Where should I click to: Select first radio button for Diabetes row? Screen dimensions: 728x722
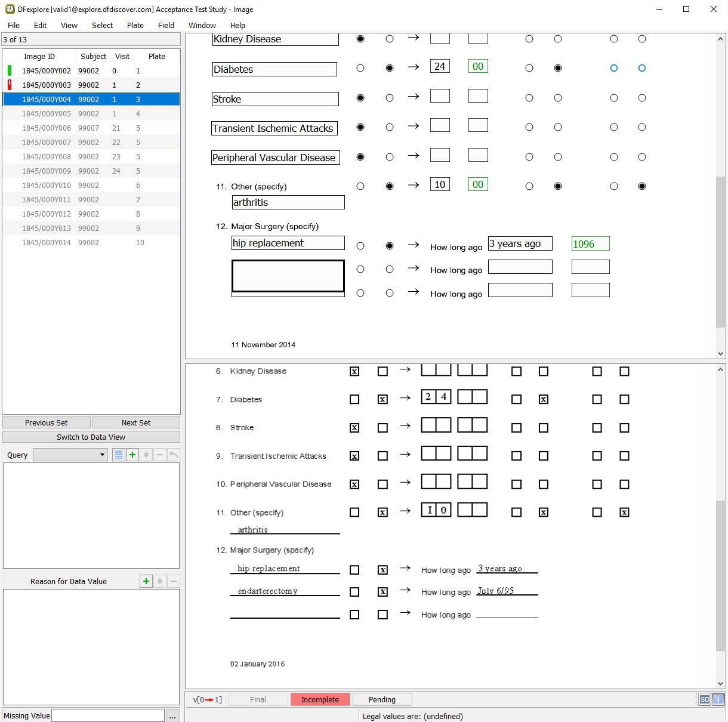click(360, 68)
